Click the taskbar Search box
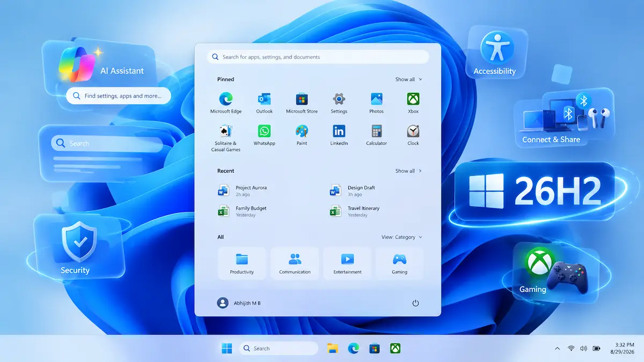This screenshot has width=644, height=362. pos(279,349)
